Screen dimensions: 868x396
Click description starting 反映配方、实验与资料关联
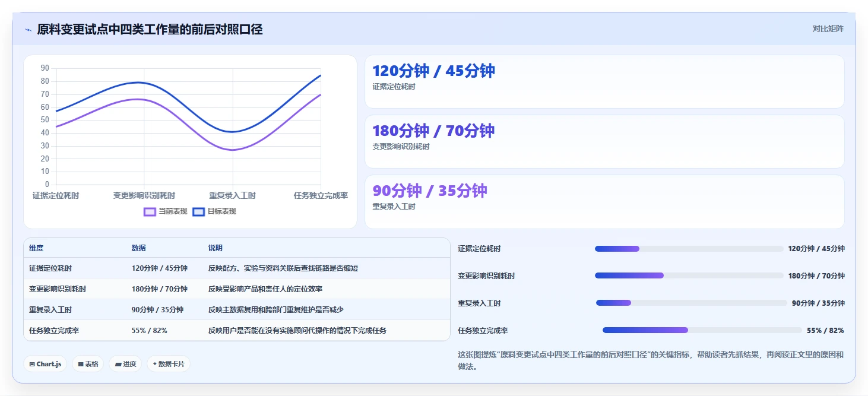click(x=283, y=268)
